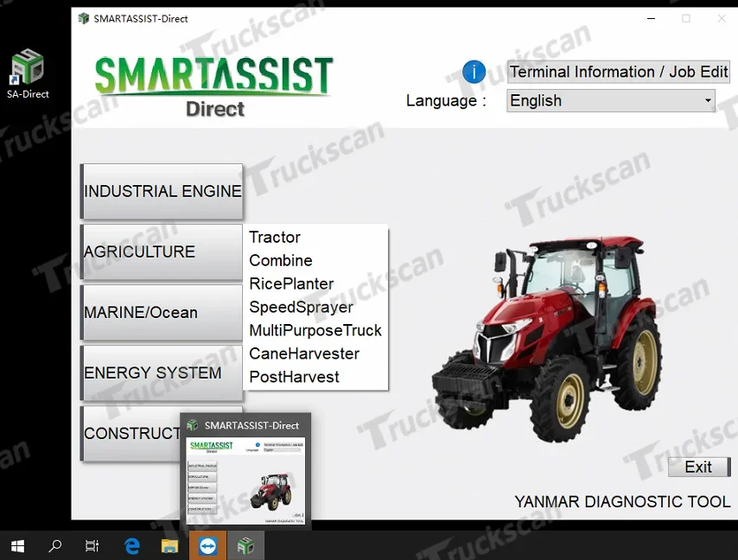Image resolution: width=738 pixels, height=560 pixels.
Task: Open Microsoft Edge from the taskbar
Action: coord(131,545)
